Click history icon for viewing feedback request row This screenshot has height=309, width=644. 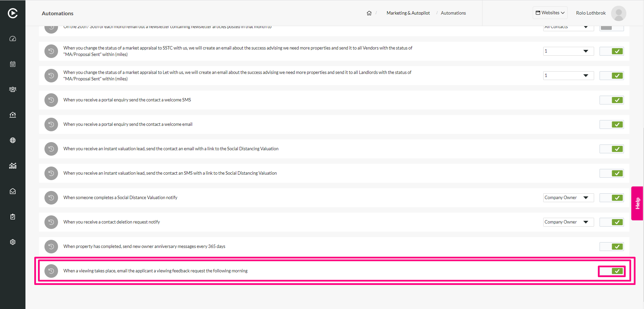pyautogui.click(x=51, y=271)
